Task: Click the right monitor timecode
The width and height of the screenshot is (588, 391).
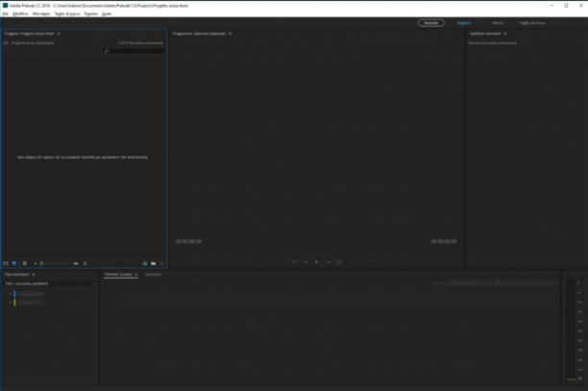Action: coord(444,241)
